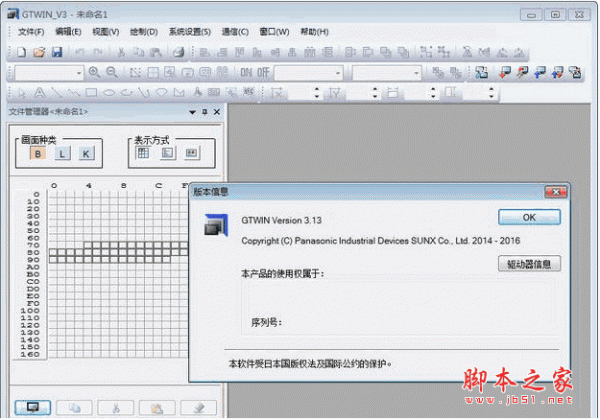Select the grid display mode icon
The width and height of the screenshot is (600, 420).
(x=143, y=153)
